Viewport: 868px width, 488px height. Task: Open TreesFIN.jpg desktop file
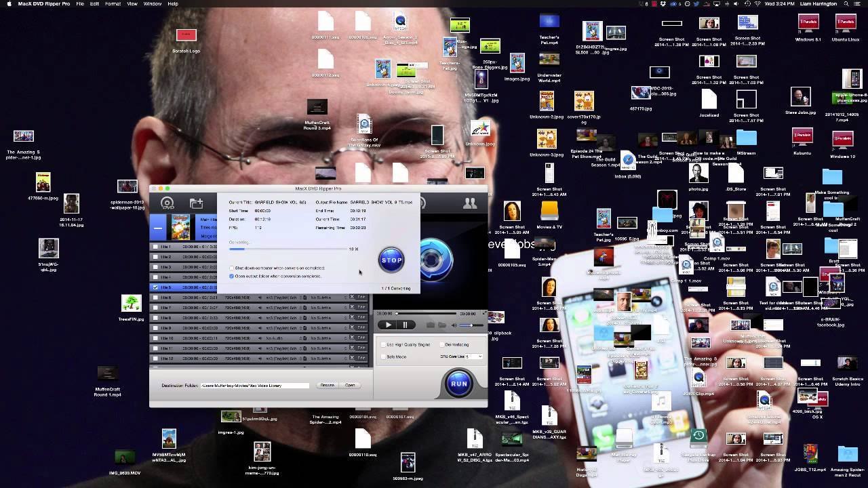click(x=131, y=303)
